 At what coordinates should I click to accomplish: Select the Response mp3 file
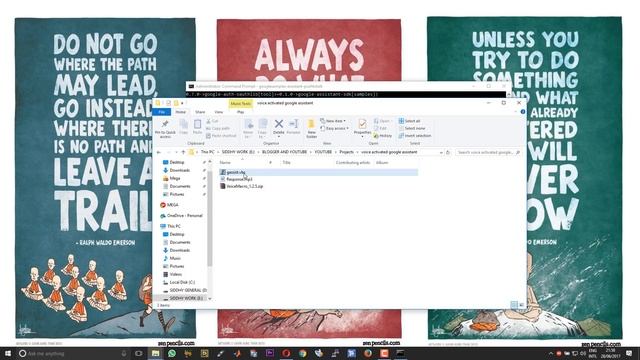coord(236,179)
